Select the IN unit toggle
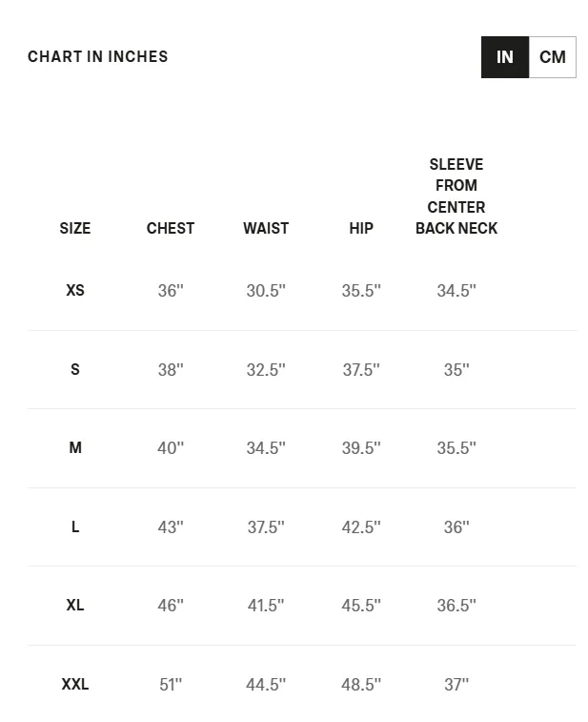 pyautogui.click(x=505, y=57)
